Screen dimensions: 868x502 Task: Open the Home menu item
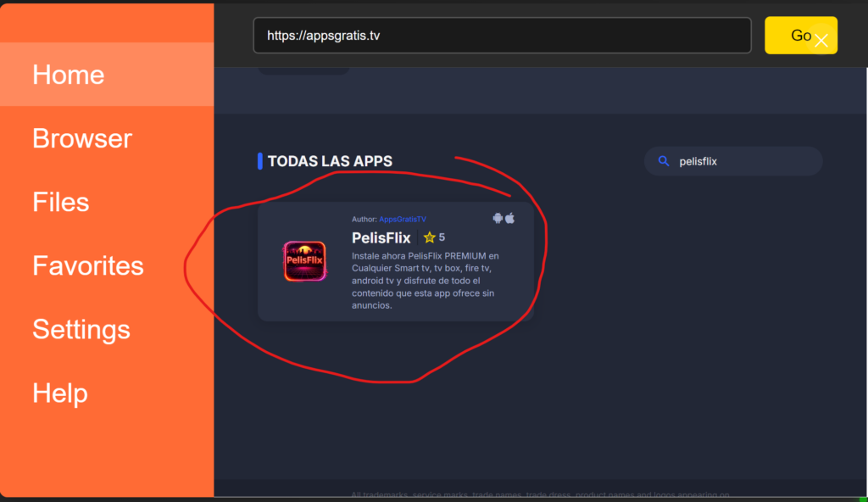[69, 75]
